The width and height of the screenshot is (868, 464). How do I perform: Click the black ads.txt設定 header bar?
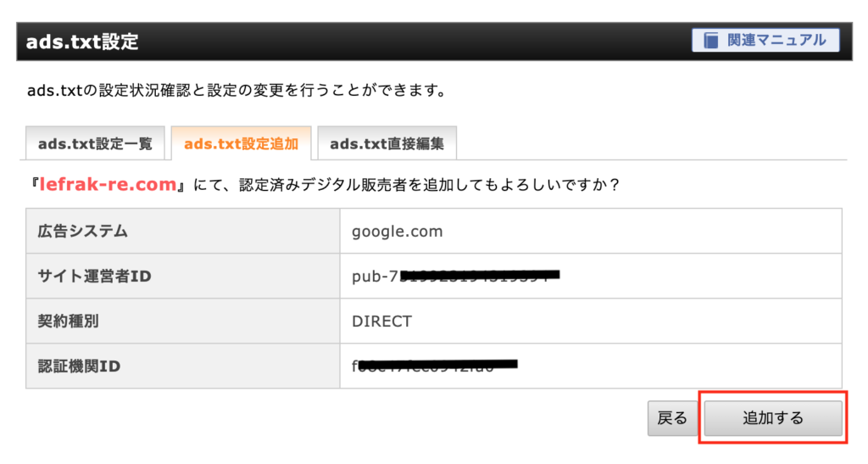[434, 42]
